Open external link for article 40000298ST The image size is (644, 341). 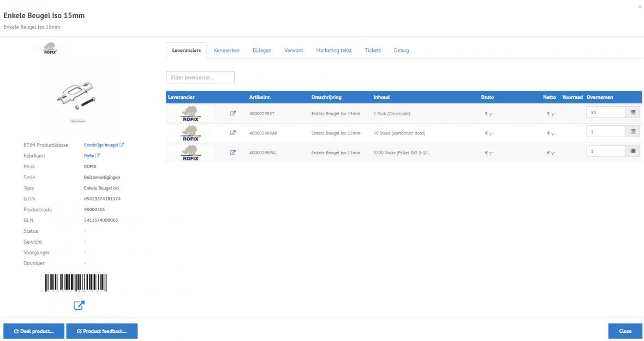(x=231, y=113)
